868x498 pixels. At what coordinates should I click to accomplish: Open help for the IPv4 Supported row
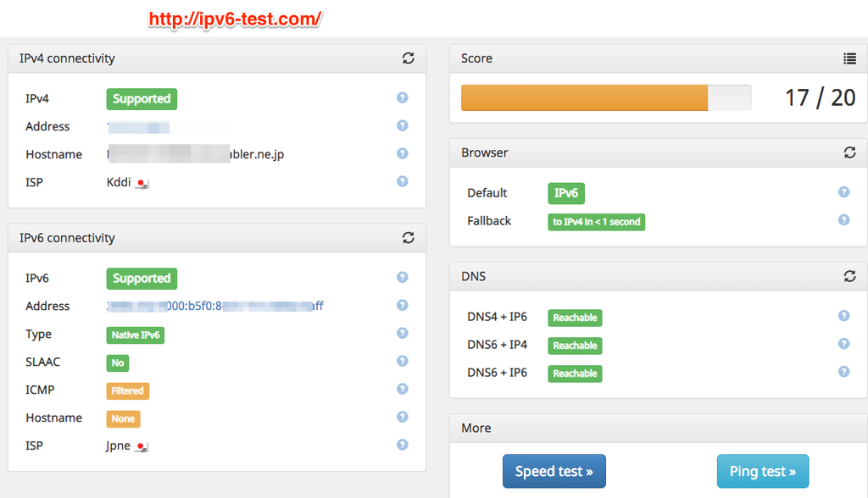tap(403, 98)
